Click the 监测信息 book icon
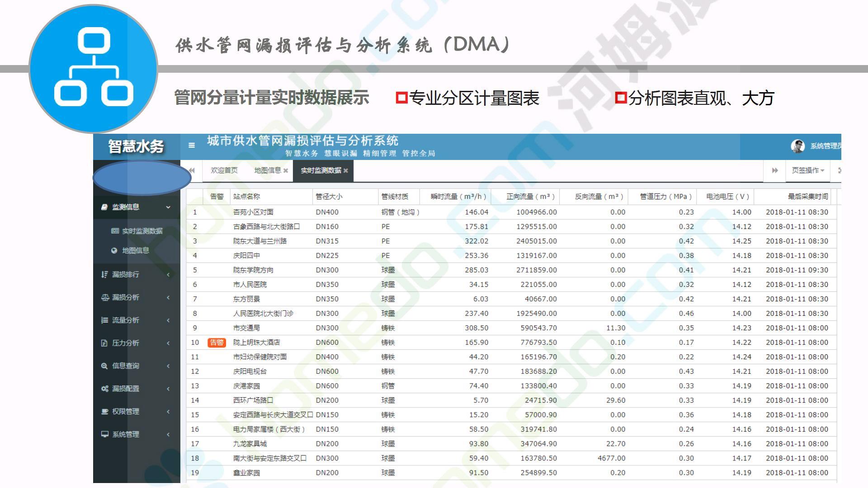 pyautogui.click(x=104, y=207)
